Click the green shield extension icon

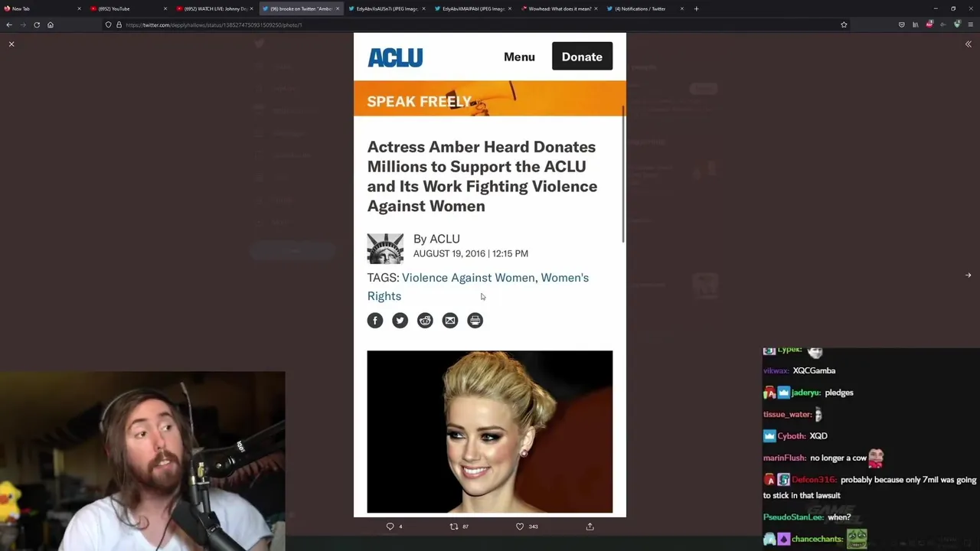pos(957,24)
